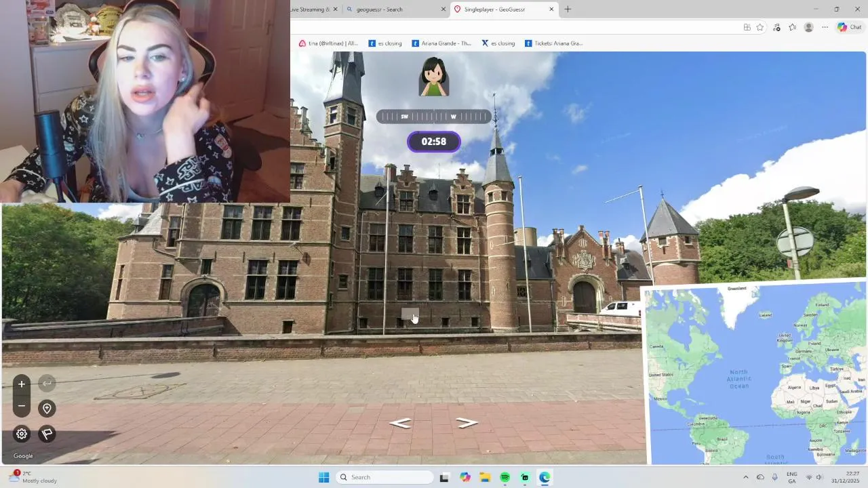Return to start with the location pin button
The height and width of the screenshot is (488, 868).
tap(47, 409)
